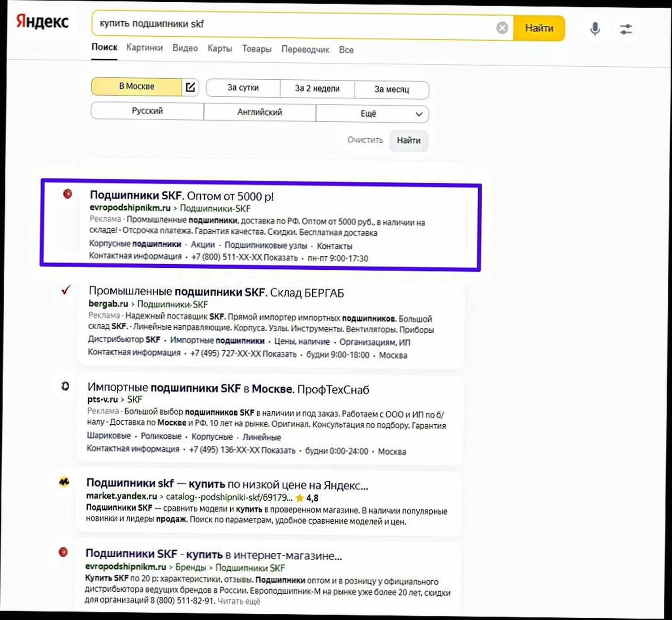Open Подшипники SKF. Оптом от 5000 р! title
Image resolution: width=672 pixels, height=620 pixels.
coord(182,196)
